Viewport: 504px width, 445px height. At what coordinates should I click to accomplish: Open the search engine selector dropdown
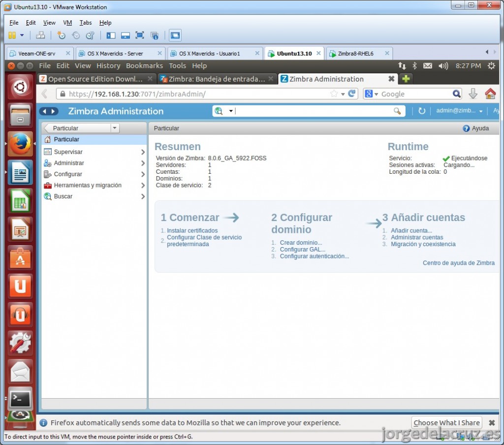pos(372,94)
